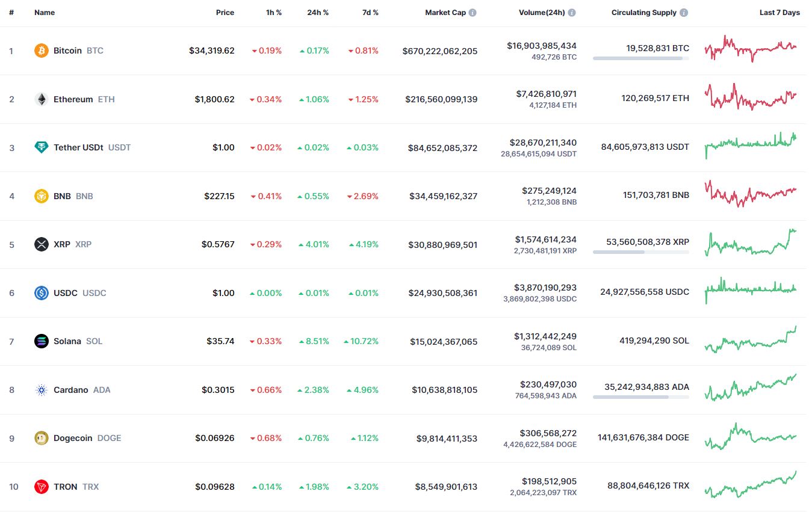Click the XRP logo icon
The height and width of the screenshot is (512, 812).
[x=41, y=244]
